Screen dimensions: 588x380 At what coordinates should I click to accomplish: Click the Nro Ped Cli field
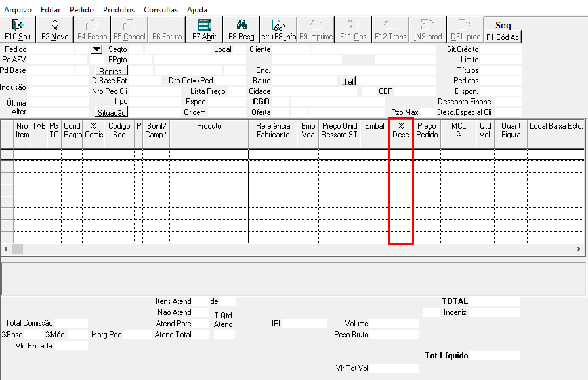point(154,91)
